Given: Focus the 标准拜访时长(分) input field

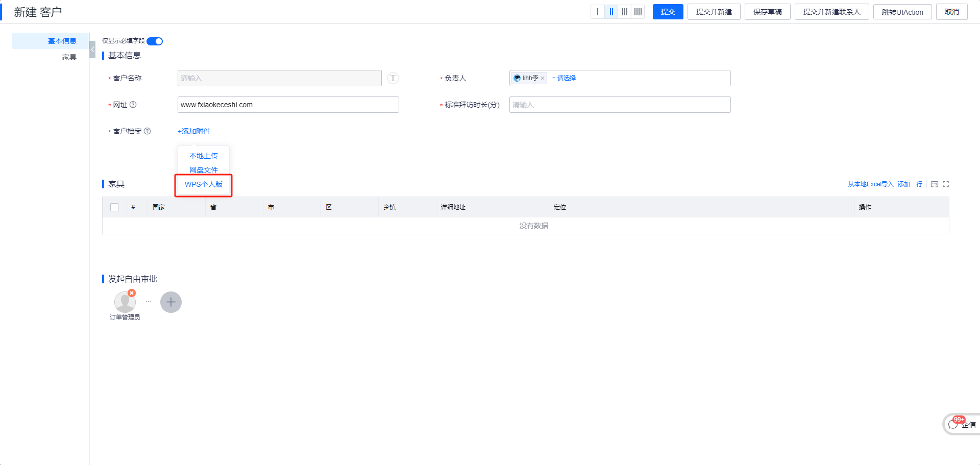Looking at the screenshot, I should tap(620, 105).
